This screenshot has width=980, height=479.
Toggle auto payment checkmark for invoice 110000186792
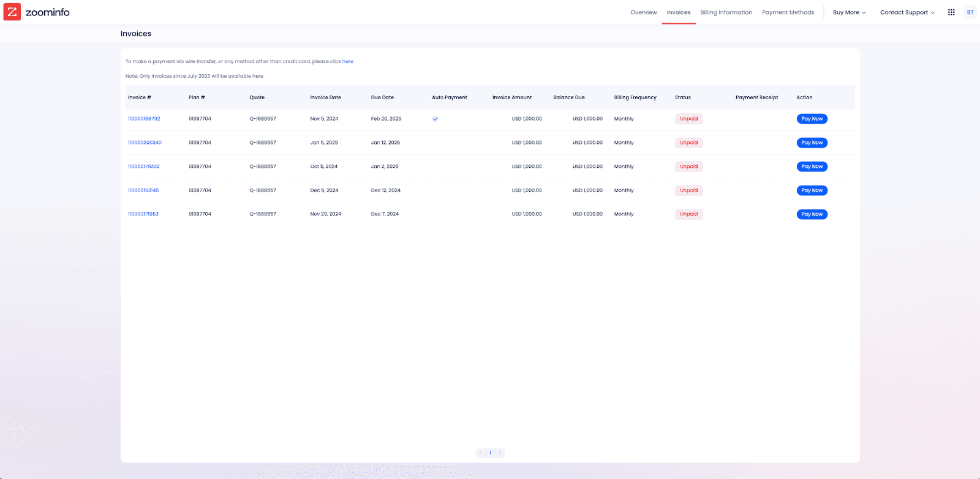(x=435, y=119)
